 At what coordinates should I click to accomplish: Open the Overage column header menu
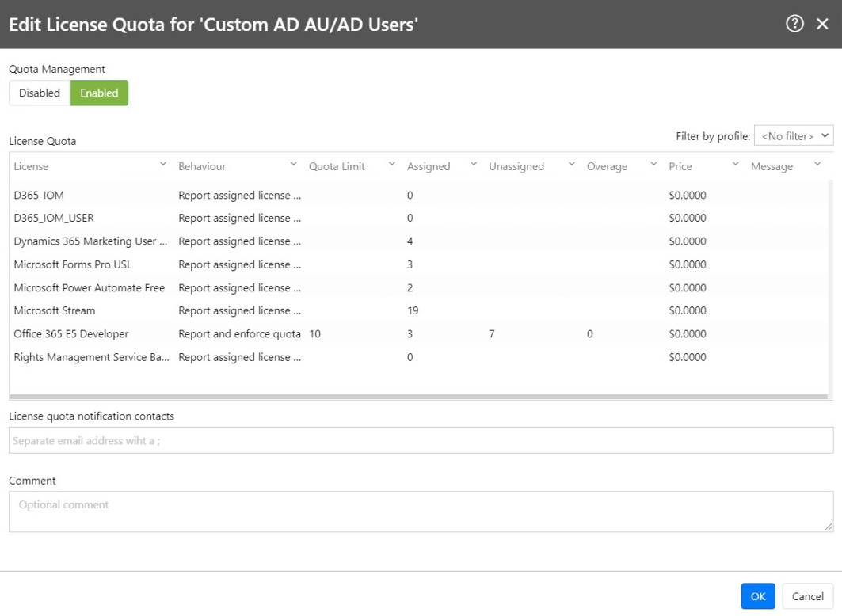click(653, 164)
